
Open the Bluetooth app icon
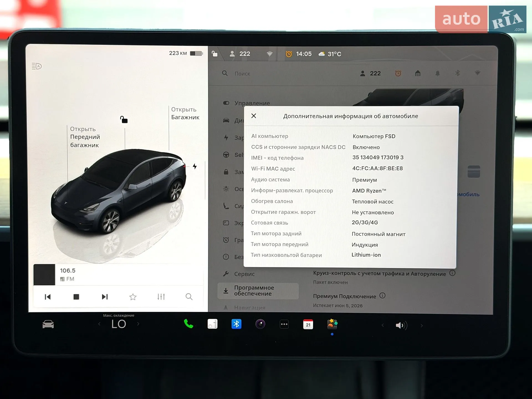(x=236, y=324)
